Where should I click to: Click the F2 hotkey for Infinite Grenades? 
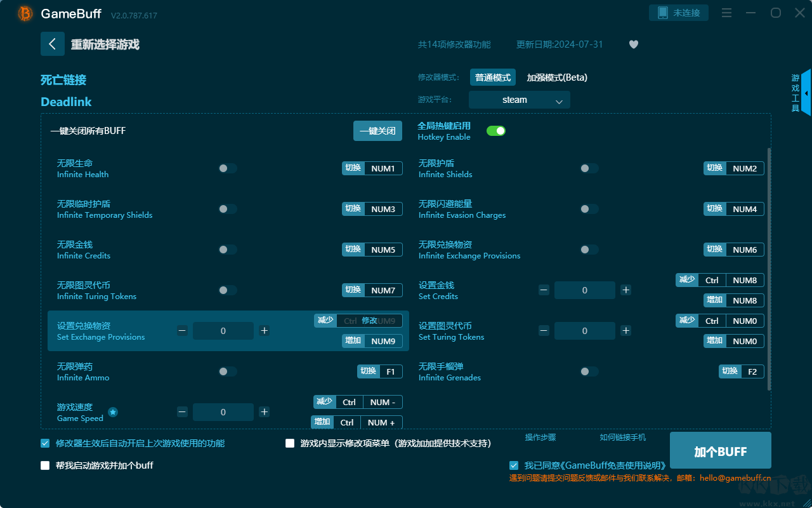(x=752, y=371)
